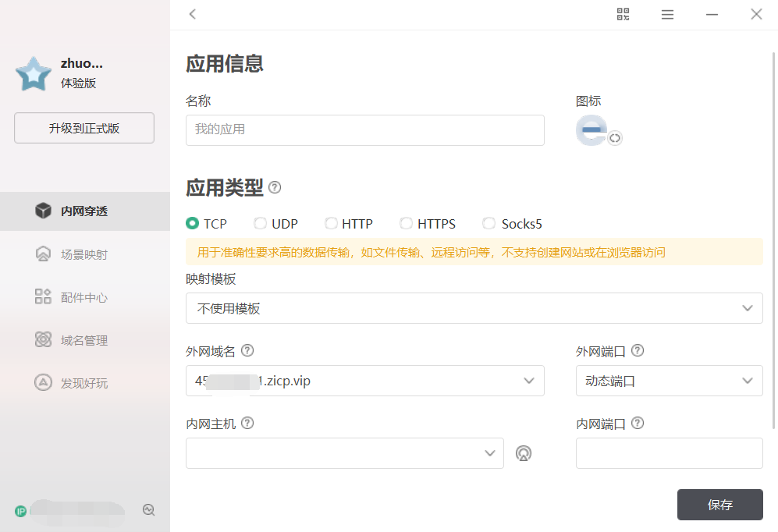Image resolution: width=778 pixels, height=532 pixels.
Task: Open the hamburger menu icon
Action: (x=667, y=14)
